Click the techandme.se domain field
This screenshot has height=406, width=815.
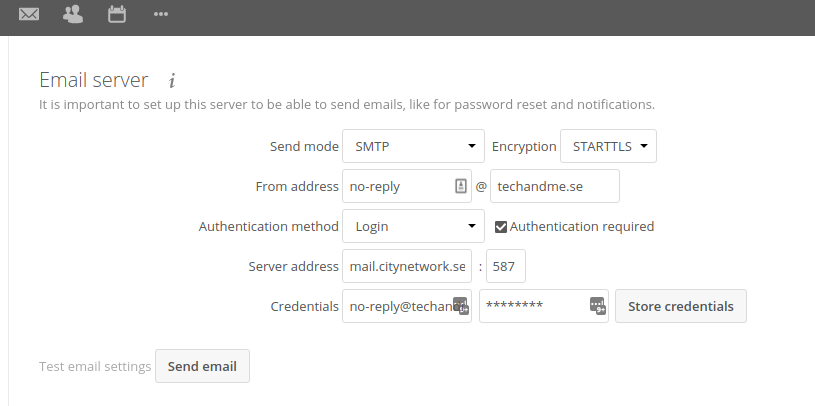[555, 186]
